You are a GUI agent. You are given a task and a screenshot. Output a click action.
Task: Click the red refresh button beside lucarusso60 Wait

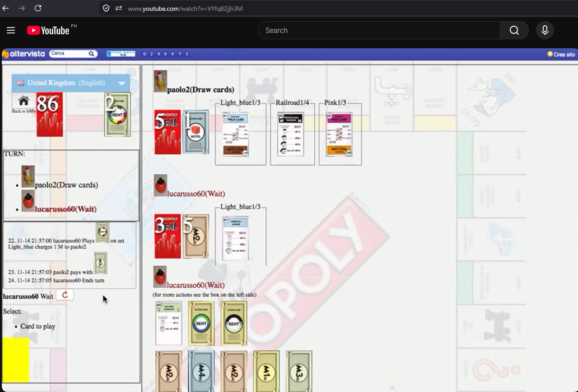tap(65, 295)
